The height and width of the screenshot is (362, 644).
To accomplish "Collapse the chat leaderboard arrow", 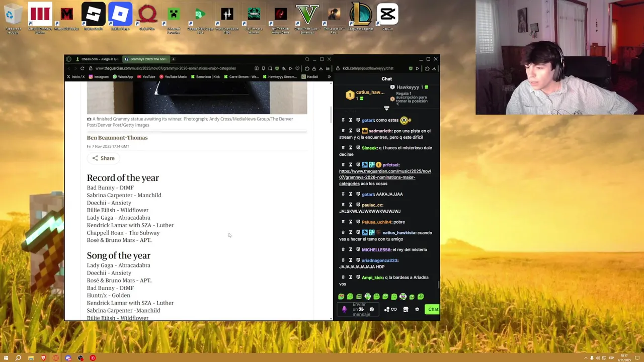I will (386, 108).
